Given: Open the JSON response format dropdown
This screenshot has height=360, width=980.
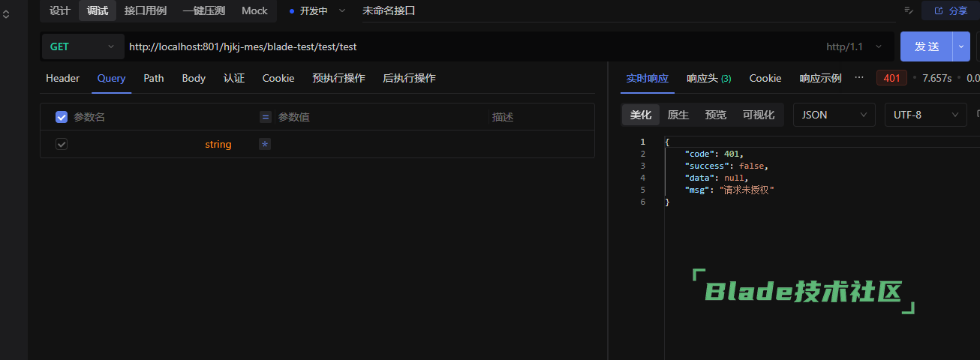Looking at the screenshot, I should 834,115.
